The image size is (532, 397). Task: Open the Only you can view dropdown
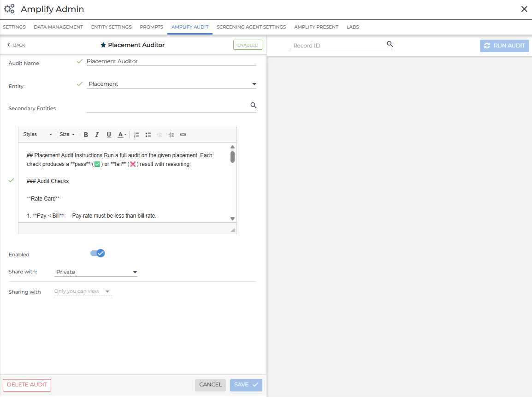83,291
